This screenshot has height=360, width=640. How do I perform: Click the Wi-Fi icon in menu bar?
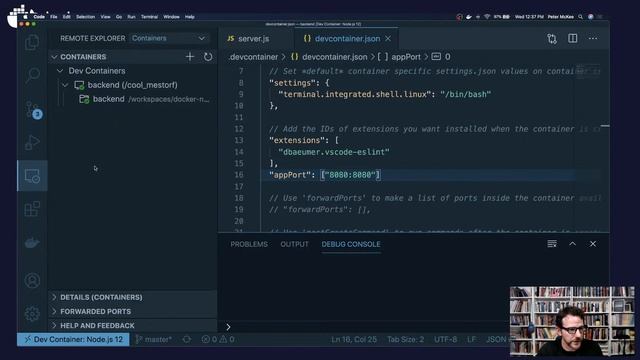point(487,17)
